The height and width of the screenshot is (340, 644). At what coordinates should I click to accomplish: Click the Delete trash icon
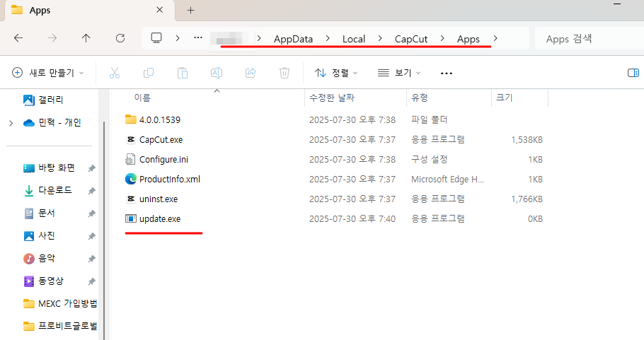click(284, 73)
